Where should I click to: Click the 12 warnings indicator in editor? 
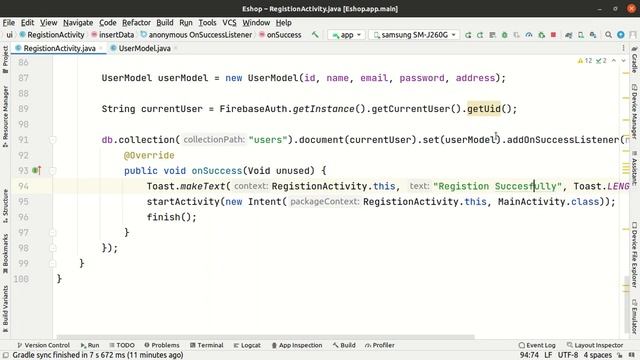584,61
